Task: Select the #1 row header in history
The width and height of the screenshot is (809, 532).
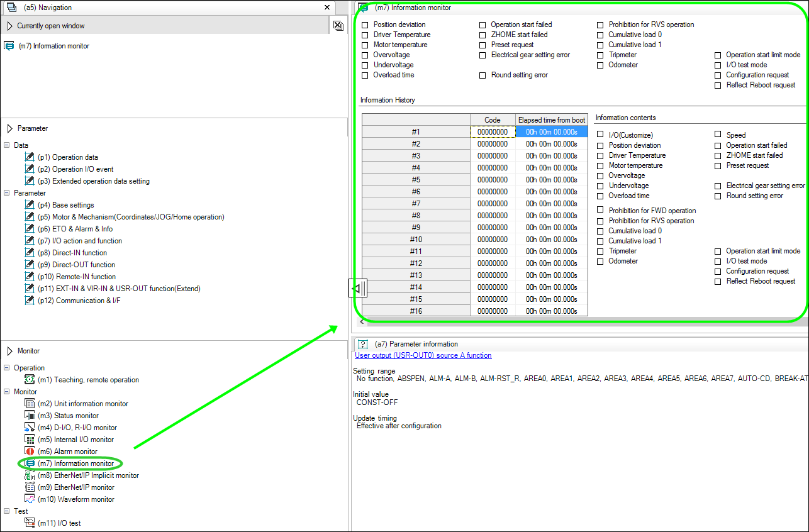Action: (x=416, y=132)
